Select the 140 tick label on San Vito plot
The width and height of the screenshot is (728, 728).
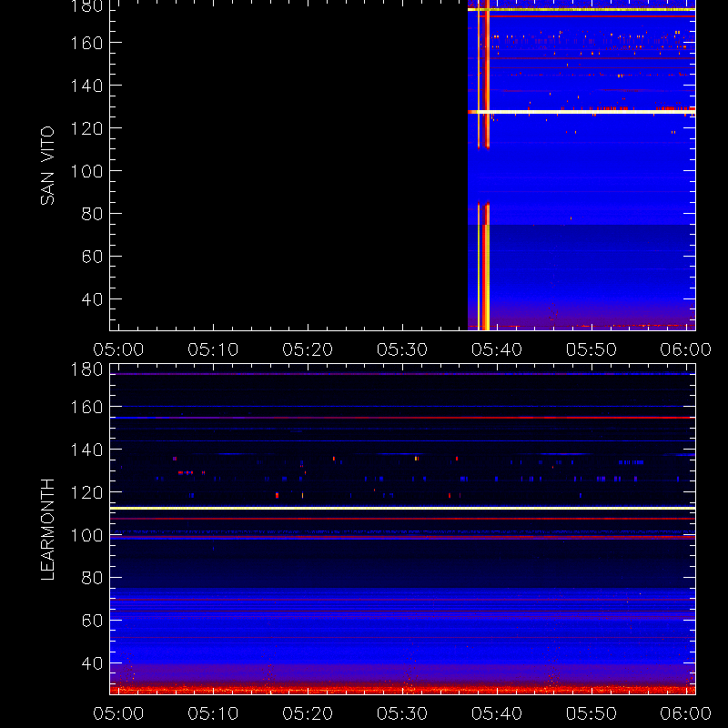coord(86,86)
